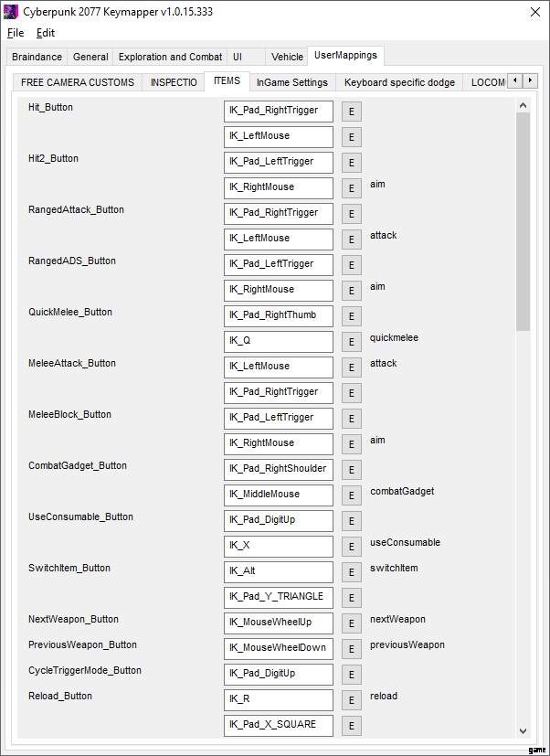Select the Vehicle tab

[x=288, y=57]
